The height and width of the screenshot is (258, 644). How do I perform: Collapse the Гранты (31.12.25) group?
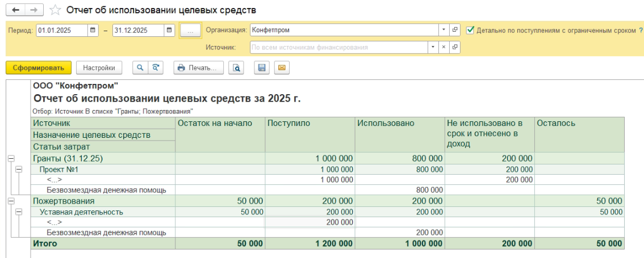(10, 159)
